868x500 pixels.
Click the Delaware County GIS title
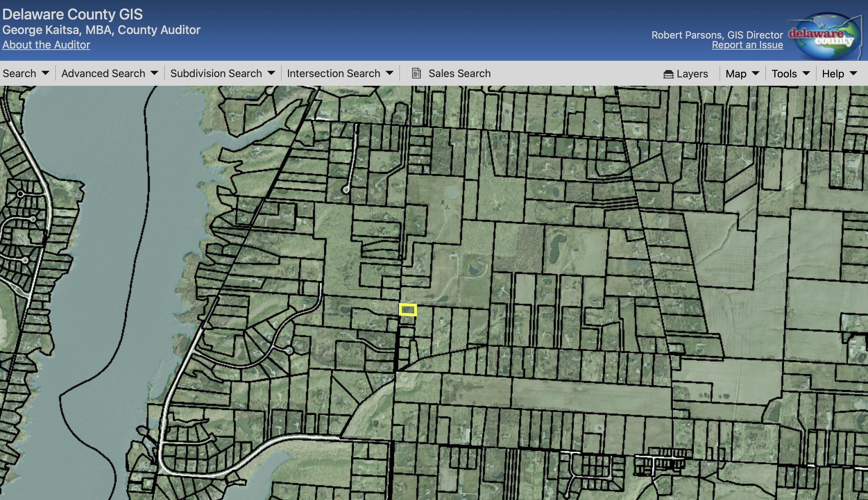73,14
